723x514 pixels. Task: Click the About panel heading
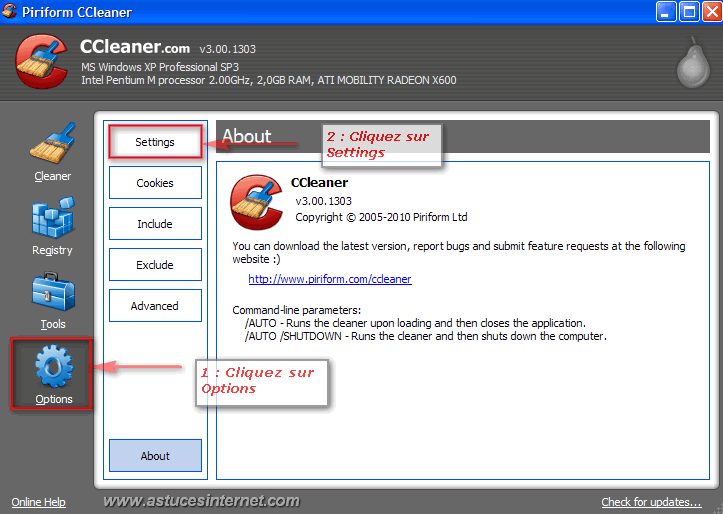click(x=247, y=136)
